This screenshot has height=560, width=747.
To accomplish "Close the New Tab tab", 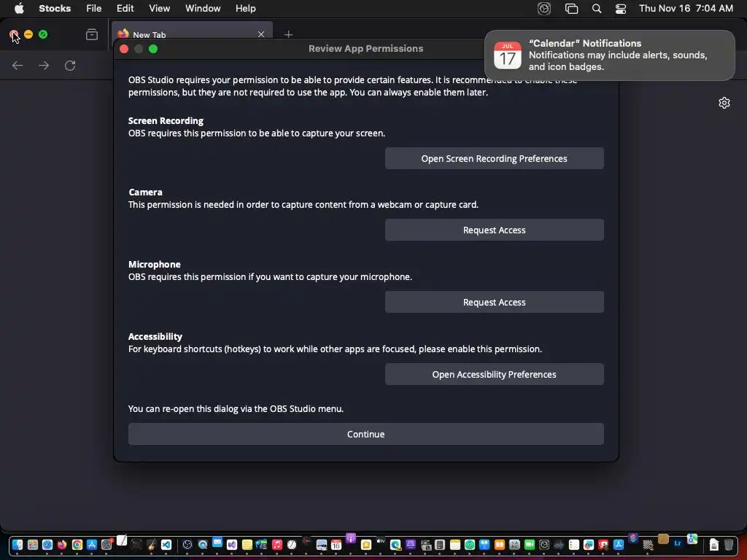I will click(x=261, y=34).
